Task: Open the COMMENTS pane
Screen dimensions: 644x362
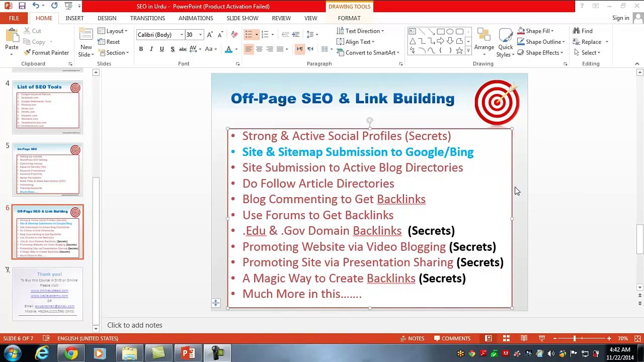Action: coord(452,338)
